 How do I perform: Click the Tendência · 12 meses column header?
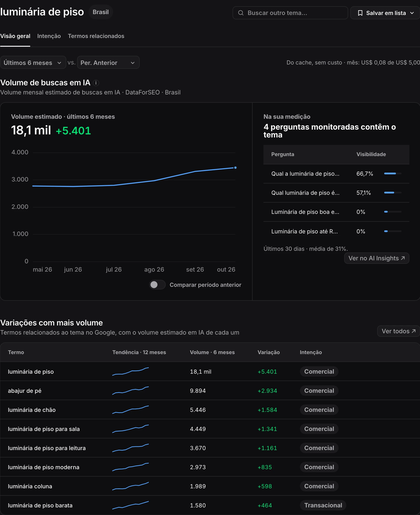(x=139, y=352)
